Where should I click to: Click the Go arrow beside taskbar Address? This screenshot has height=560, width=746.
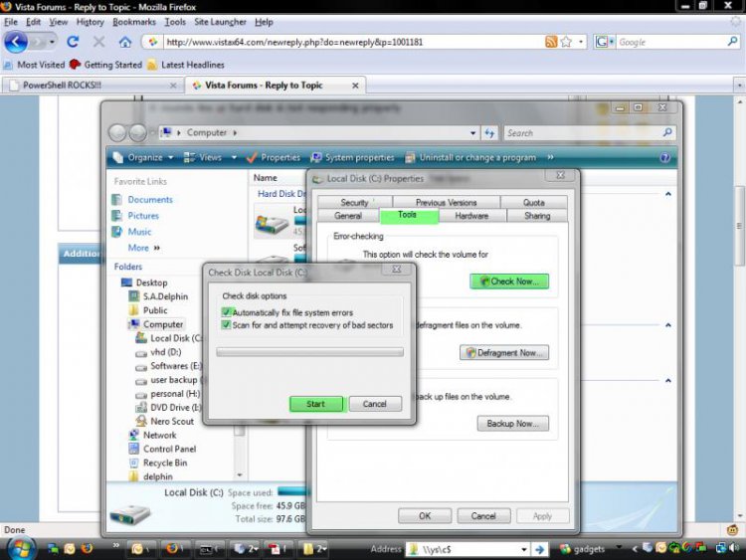(x=539, y=549)
